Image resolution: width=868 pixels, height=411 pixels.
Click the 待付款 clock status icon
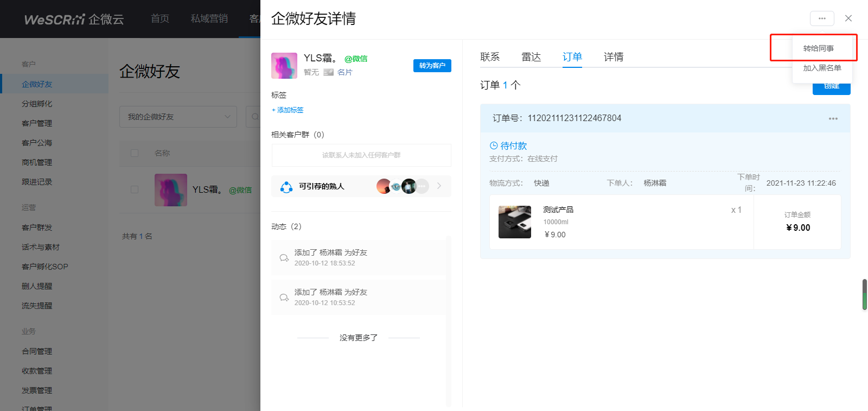[494, 146]
